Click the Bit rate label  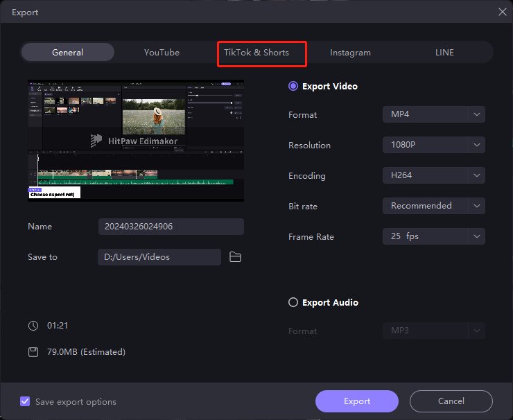[303, 207]
